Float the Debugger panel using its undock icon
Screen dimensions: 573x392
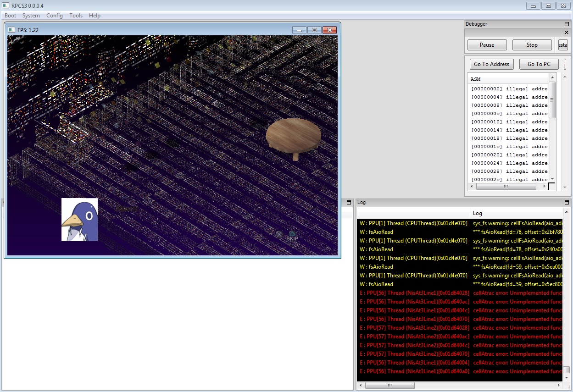pyautogui.click(x=567, y=24)
